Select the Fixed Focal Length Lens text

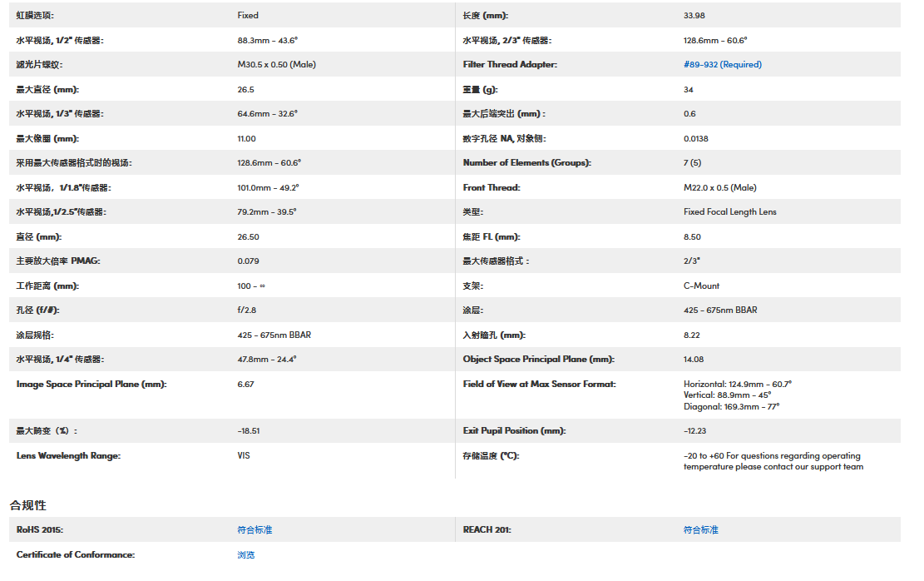click(729, 212)
